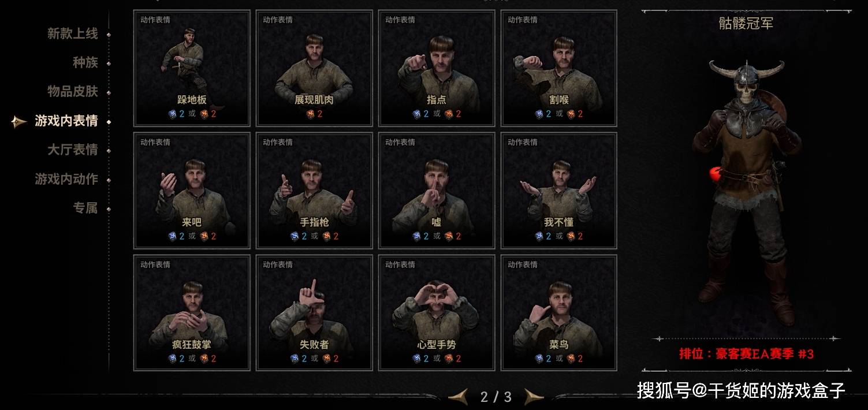Select the 嘘 shush emote

437,191
